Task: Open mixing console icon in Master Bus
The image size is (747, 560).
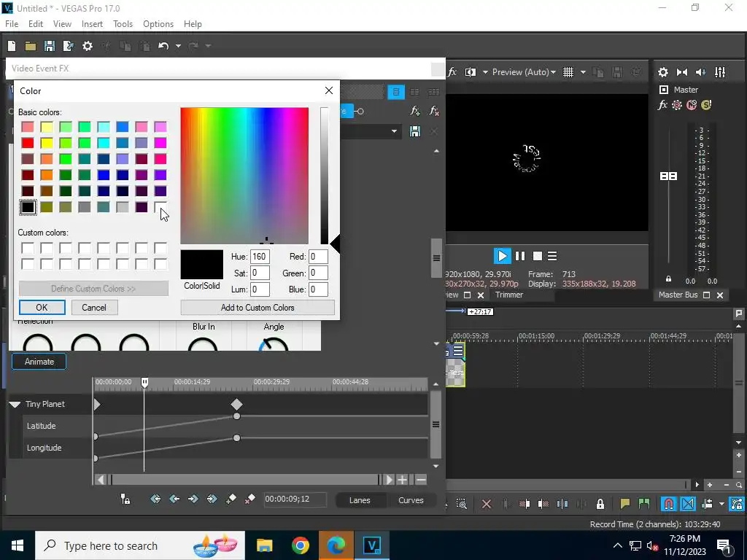Action: [x=720, y=72]
